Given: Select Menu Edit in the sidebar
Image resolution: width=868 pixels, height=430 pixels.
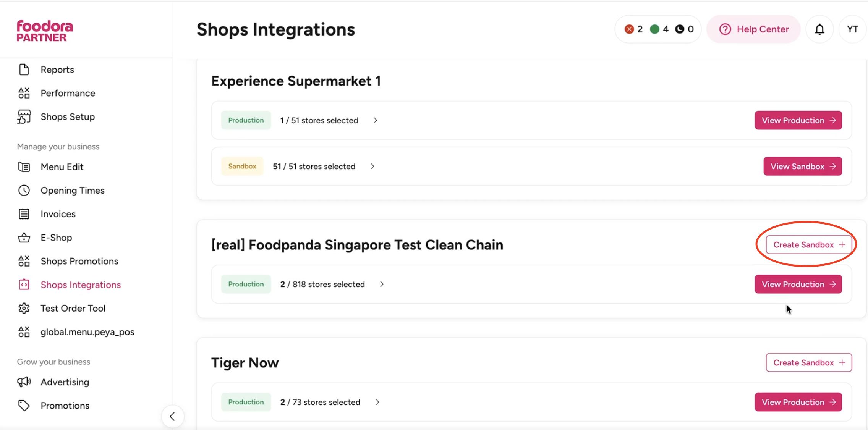Looking at the screenshot, I should [62, 167].
